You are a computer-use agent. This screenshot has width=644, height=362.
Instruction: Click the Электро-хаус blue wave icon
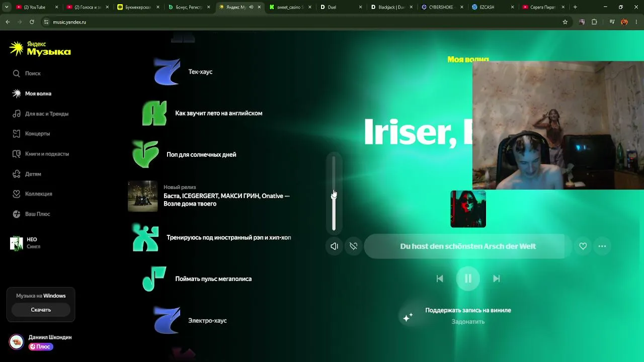tap(167, 320)
